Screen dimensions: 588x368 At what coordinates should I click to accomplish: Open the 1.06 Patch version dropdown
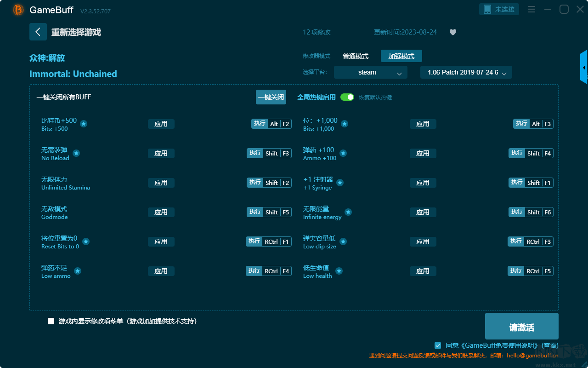[466, 72]
